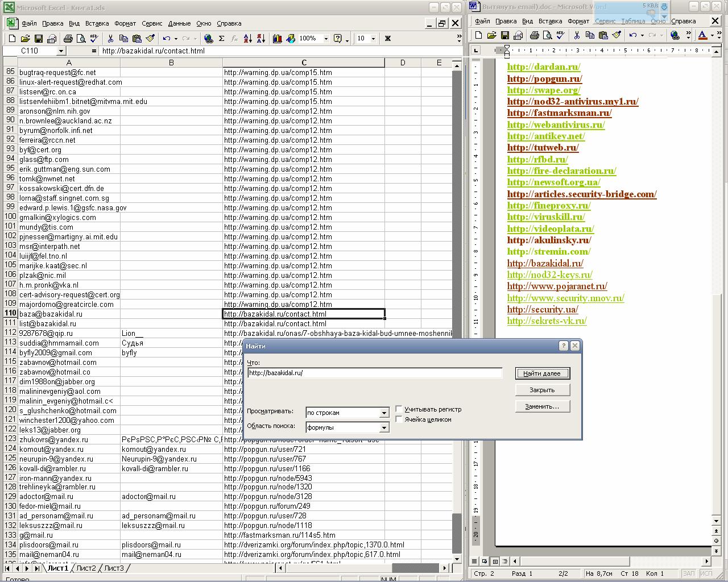Expand the 'Область поиска' dropdown

tap(384, 427)
